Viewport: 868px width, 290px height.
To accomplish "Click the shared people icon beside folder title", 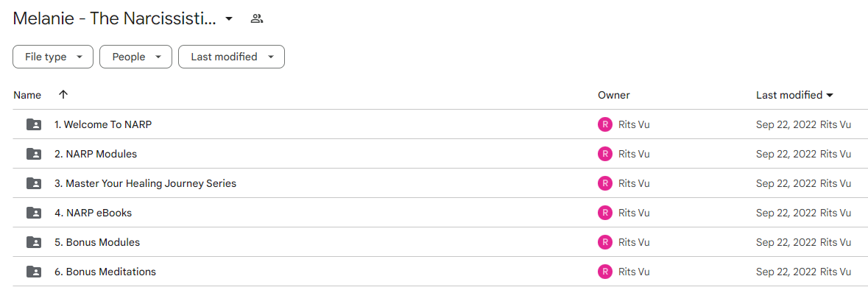I will [x=256, y=19].
